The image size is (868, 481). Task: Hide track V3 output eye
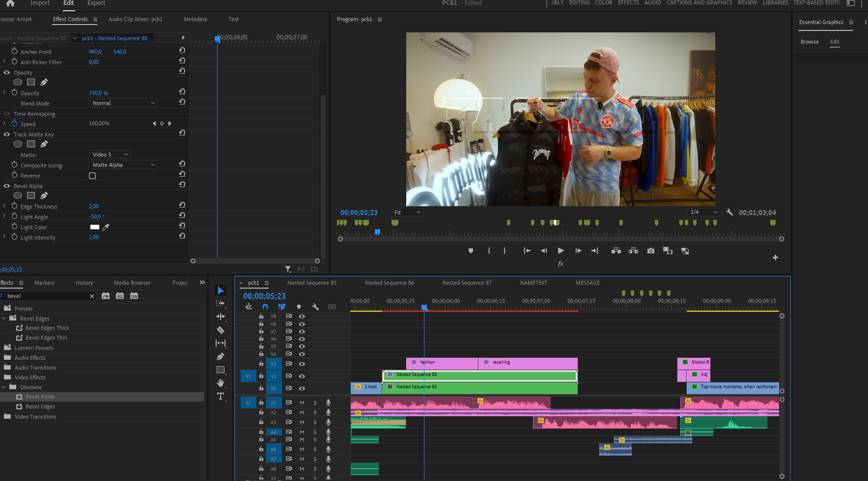pos(302,364)
